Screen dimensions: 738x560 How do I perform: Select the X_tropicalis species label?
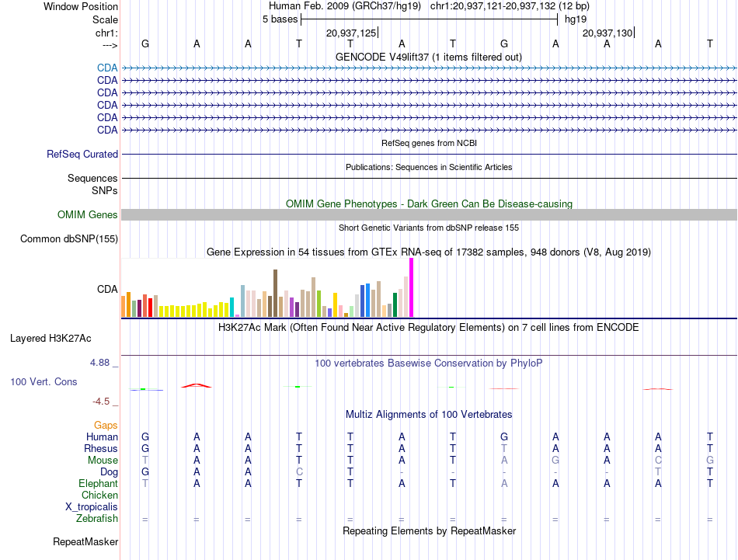92,507
